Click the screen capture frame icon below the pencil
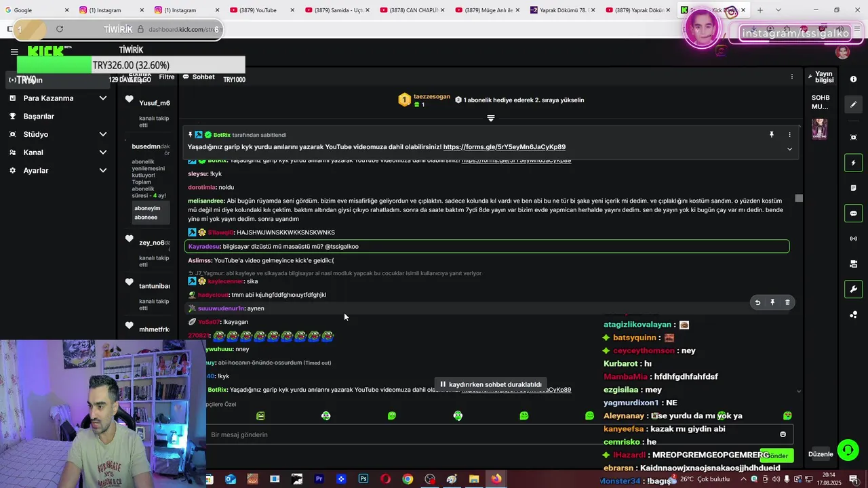 tap(853, 137)
